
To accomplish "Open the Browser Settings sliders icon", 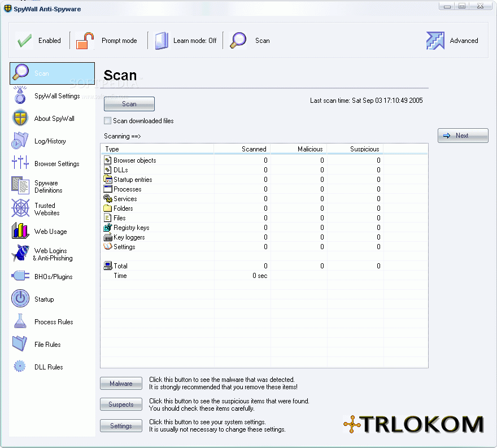I will (x=20, y=162).
